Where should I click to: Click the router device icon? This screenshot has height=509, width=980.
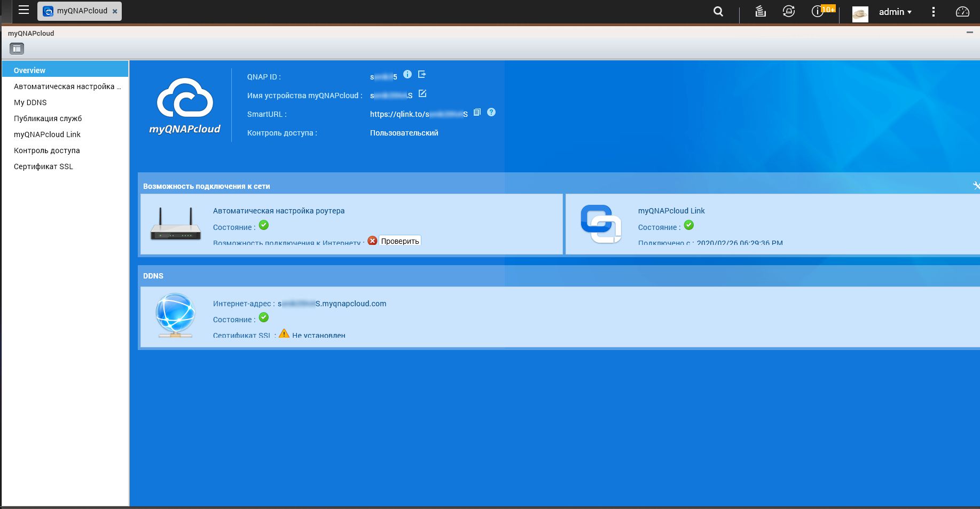176,224
